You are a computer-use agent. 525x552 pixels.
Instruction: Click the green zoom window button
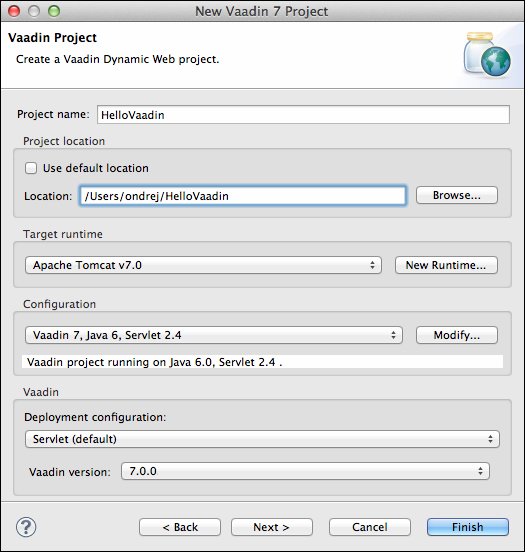point(54,11)
